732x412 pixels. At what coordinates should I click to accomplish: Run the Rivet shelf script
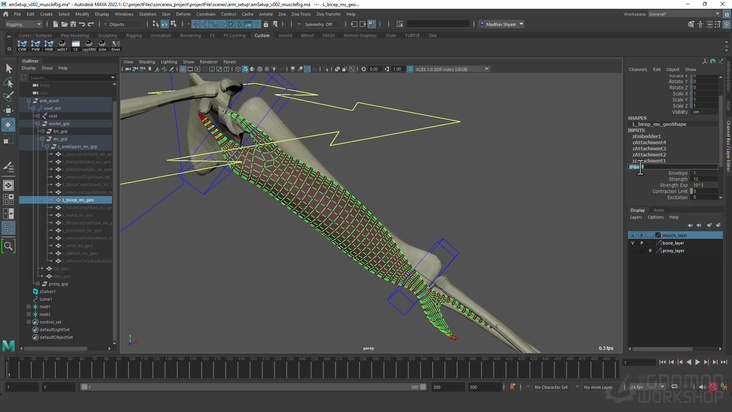tap(116, 45)
